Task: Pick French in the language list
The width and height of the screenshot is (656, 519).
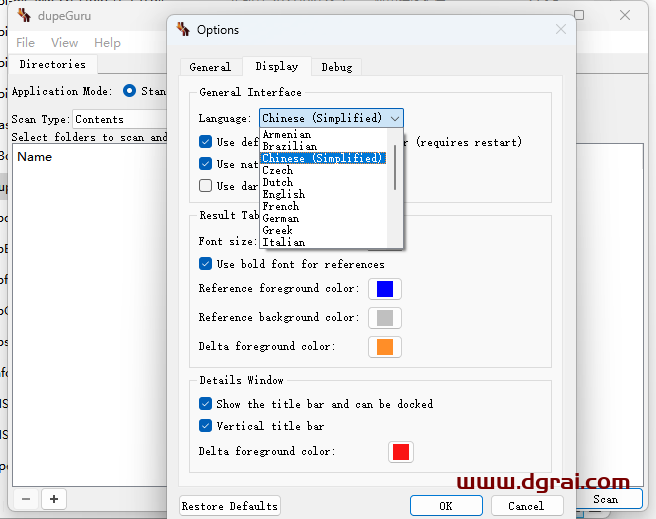Action: click(323, 206)
